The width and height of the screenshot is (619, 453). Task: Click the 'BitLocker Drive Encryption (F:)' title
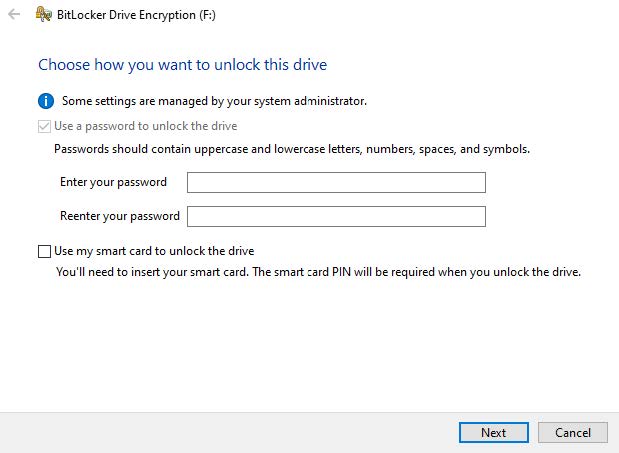coord(136,15)
